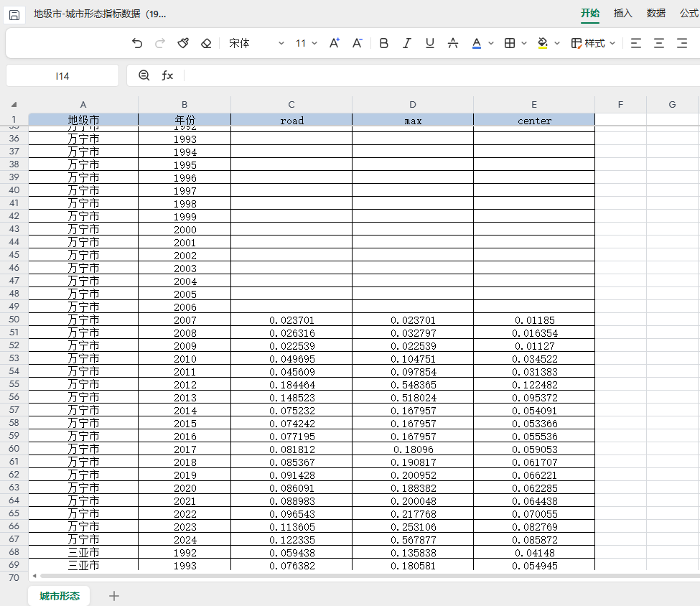Select the 城市形态 sheet tab

(x=60, y=596)
